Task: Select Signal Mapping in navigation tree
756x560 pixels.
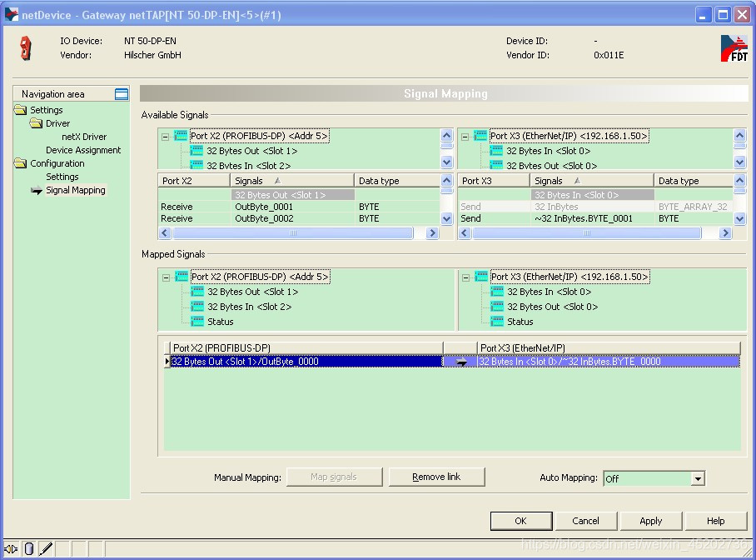Action: [75, 190]
